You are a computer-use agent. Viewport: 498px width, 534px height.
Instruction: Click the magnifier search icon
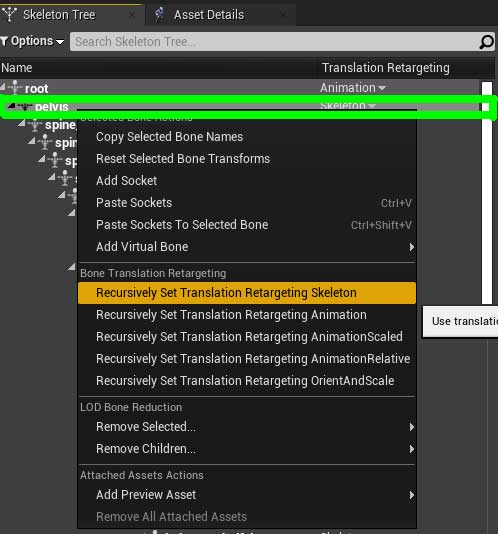click(x=486, y=42)
